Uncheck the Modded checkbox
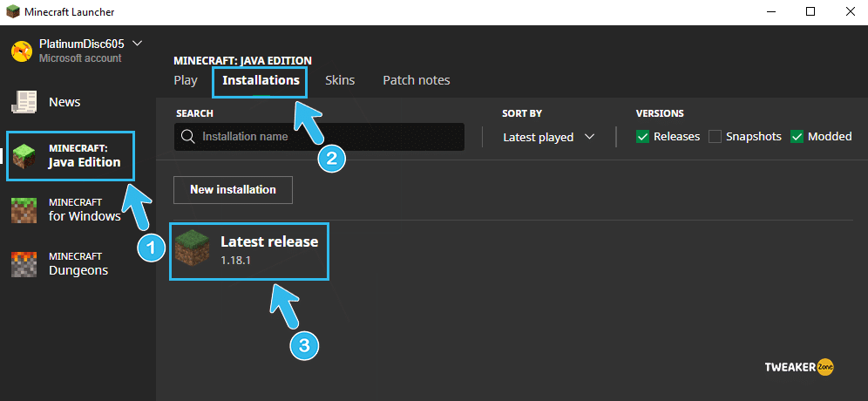The image size is (868, 401). (x=797, y=136)
